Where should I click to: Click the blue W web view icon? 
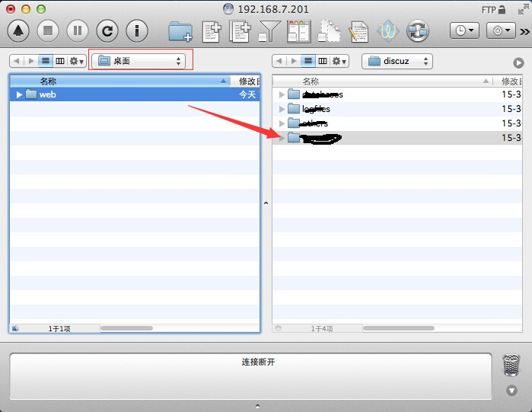point(388,31)
